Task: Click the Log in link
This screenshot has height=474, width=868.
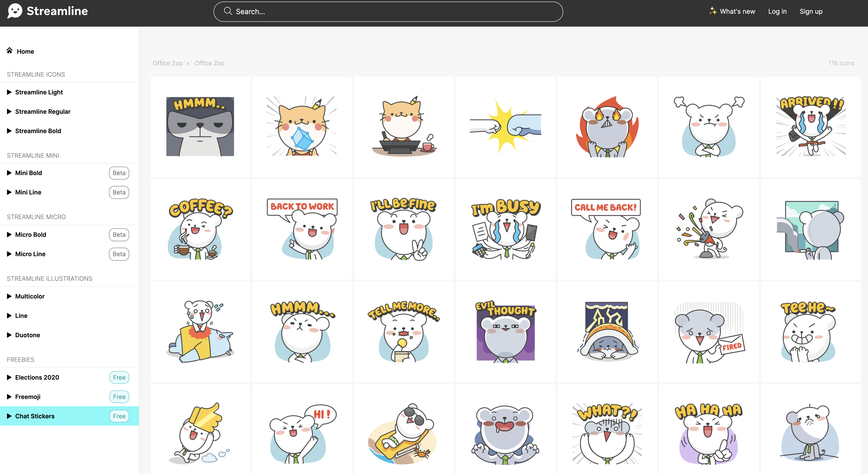Action: pyautogui.click(x=777, y=11)
